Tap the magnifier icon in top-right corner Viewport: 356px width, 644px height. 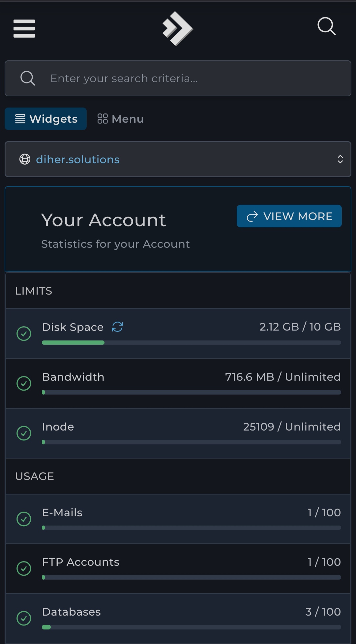326,26
